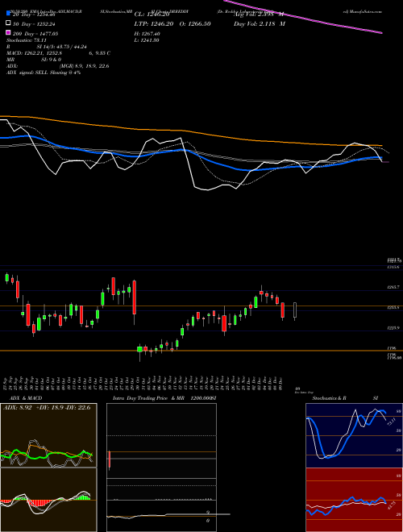Viewport: 403px width, 532px height.
Task: Select the 'MACD: 1262.21, 1252.8' line
Action: [34, 53]
